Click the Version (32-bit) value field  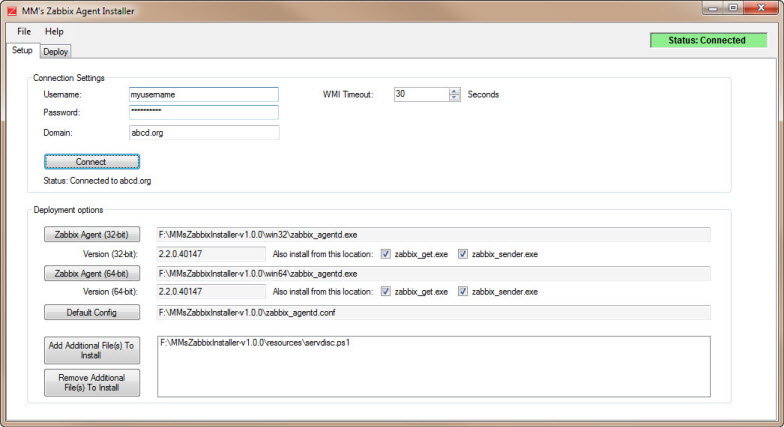pos(211,254)
